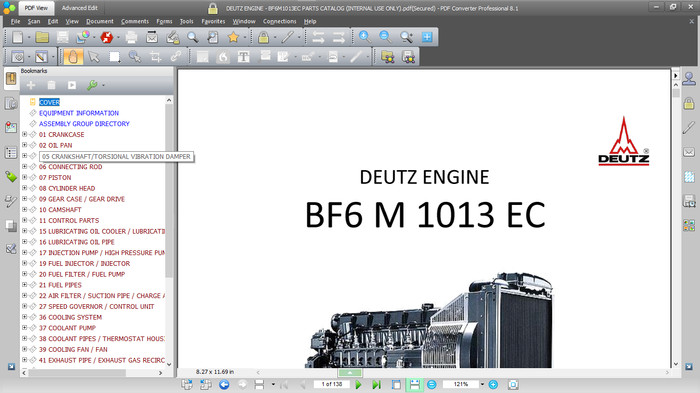The image size is (700, 393).
Task: Open bookmark options wrench icon
Action: click(92, 85)
